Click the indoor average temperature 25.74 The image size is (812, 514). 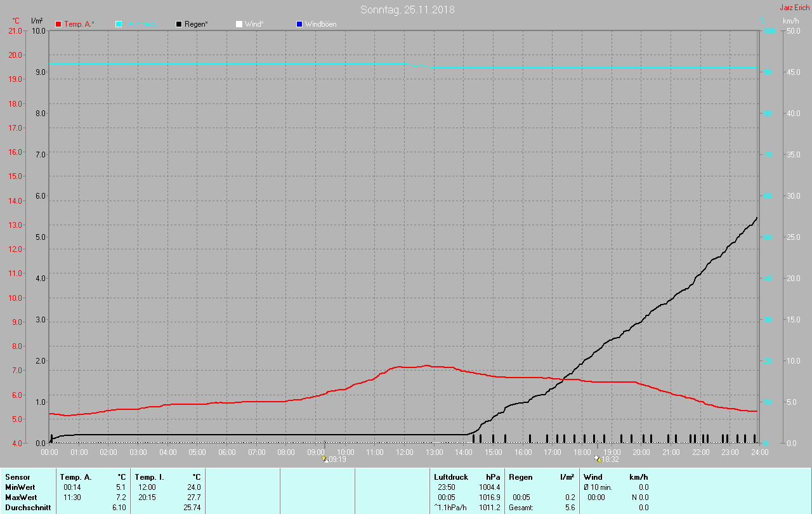[x=192, y=508]
